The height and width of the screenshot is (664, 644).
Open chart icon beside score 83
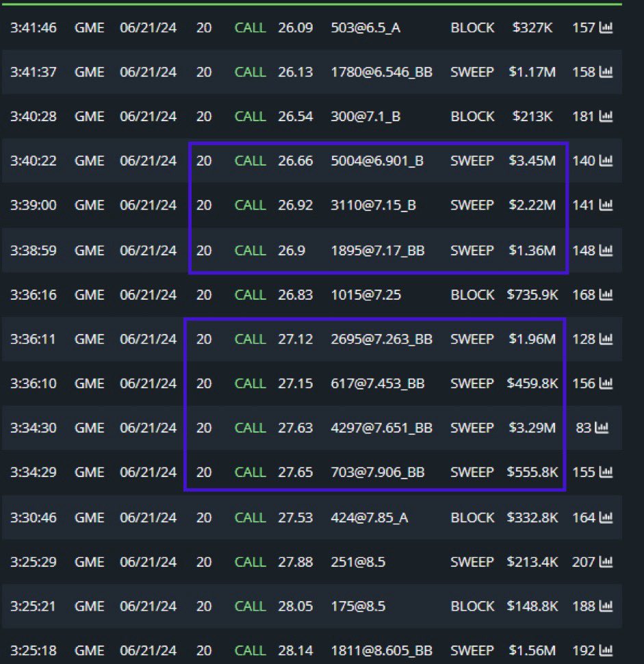tap(602, 428)
